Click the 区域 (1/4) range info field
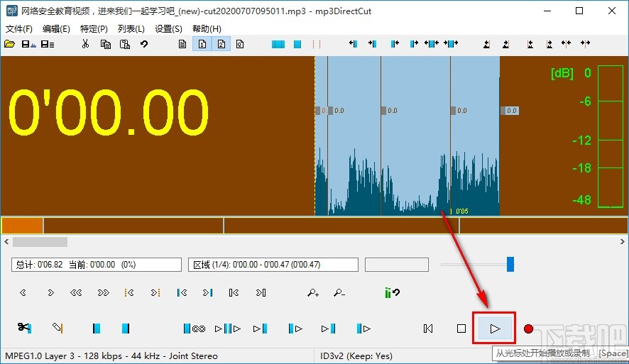 273,265
